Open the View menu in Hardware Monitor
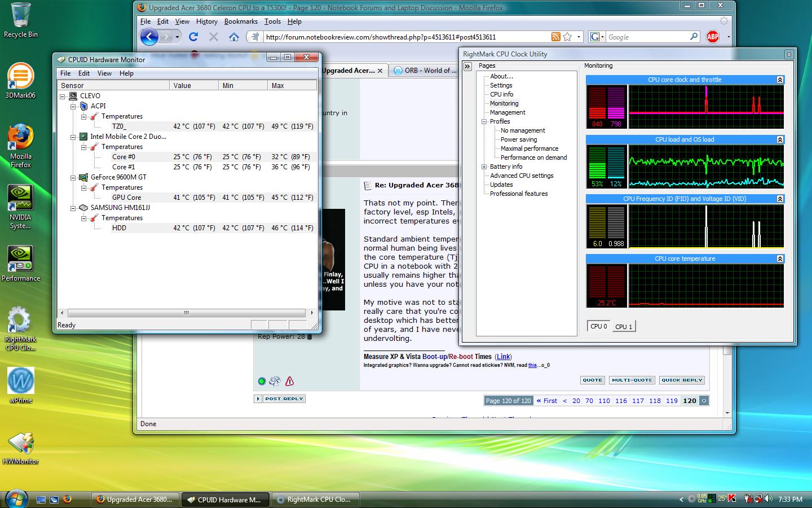 (104, 73)
